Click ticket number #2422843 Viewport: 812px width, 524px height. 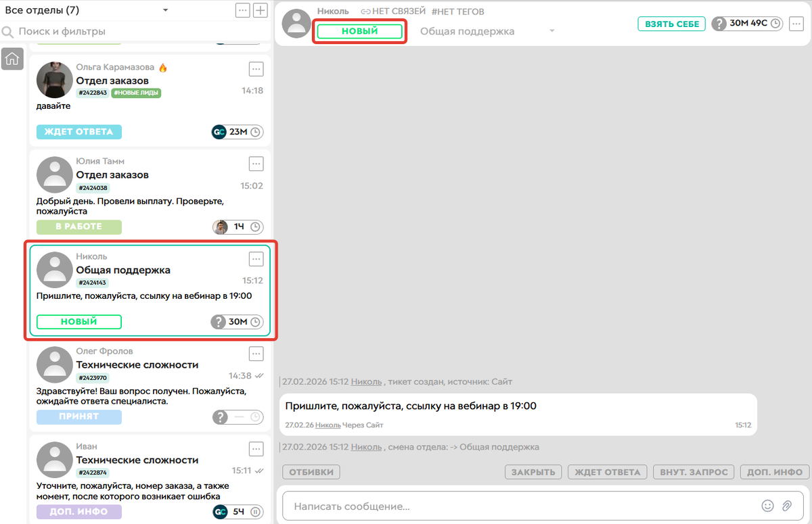[x=92, y=93]
